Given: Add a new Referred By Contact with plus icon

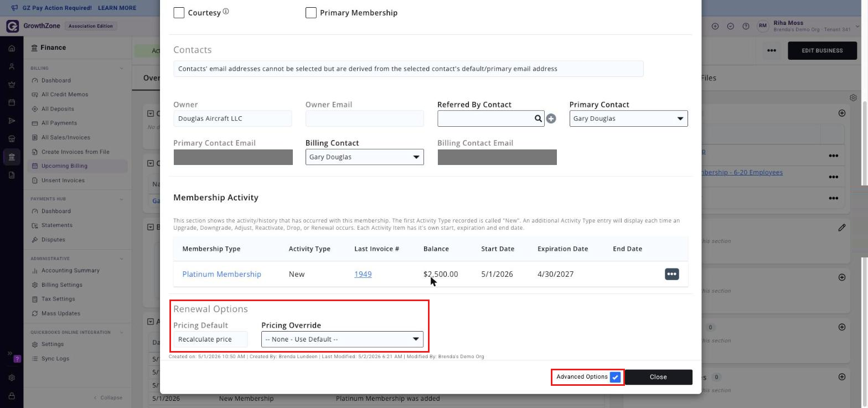Looking at the screenshot, I should [551, 118].
